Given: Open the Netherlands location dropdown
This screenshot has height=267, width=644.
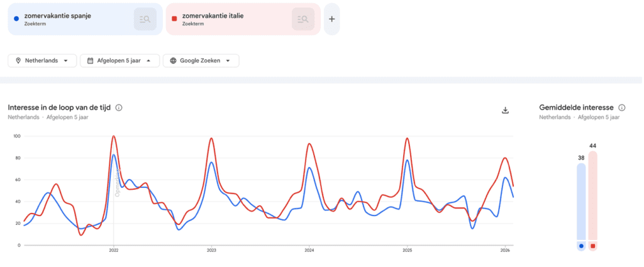Looking at the screenshot, I should click(x=42, y=61).
